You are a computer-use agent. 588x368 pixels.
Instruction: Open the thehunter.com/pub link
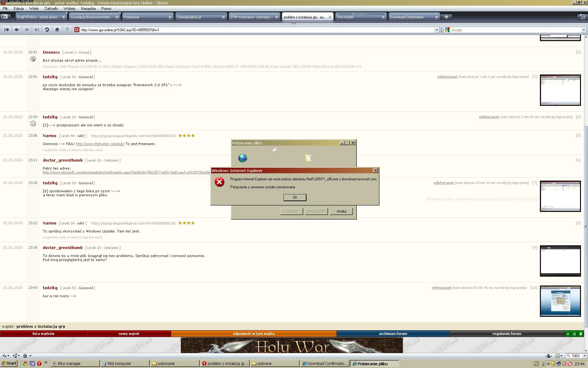tap(100, 144)
